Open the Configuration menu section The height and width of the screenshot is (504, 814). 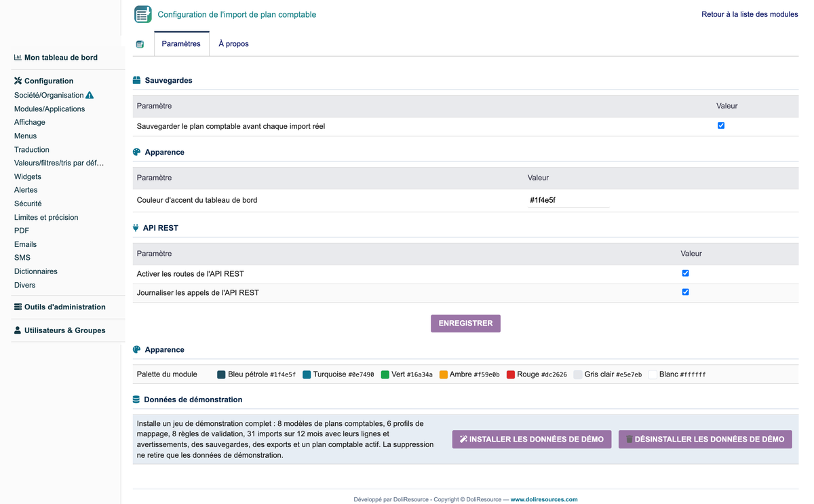tap(49, 81)
